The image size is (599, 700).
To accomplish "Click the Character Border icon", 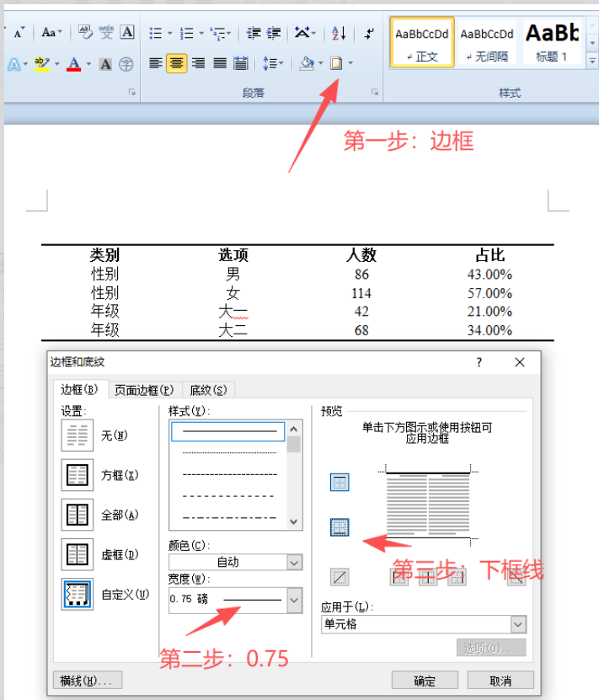I will coord(128,32).
